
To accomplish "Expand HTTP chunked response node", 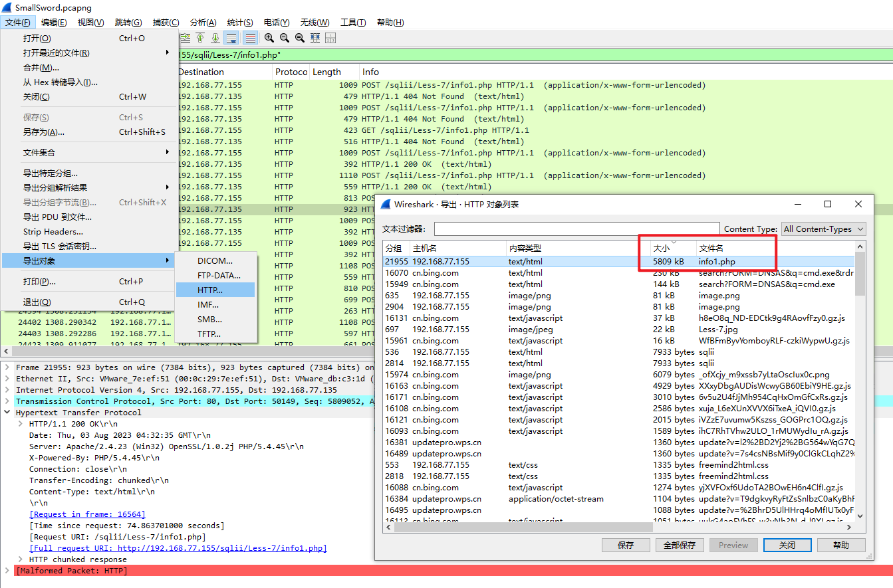I will 21,559.
